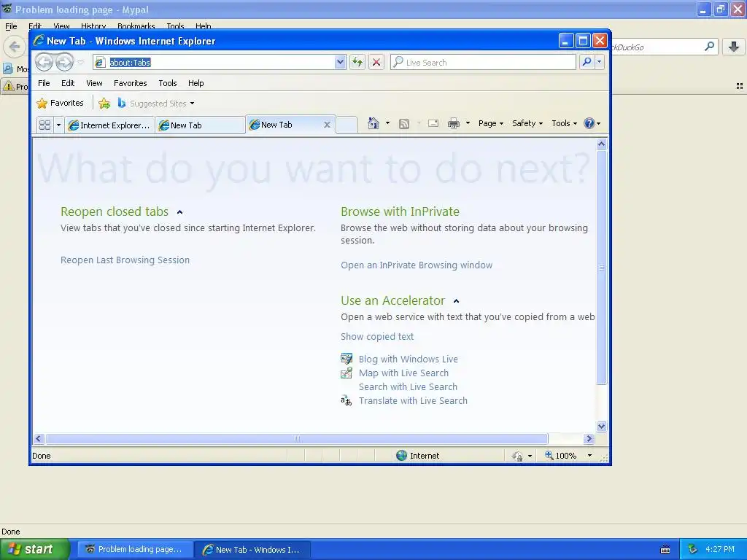Viewport: 747px width, 560px height.
Task: Click the Live Search magnifier button
Action: click(587, 62)
